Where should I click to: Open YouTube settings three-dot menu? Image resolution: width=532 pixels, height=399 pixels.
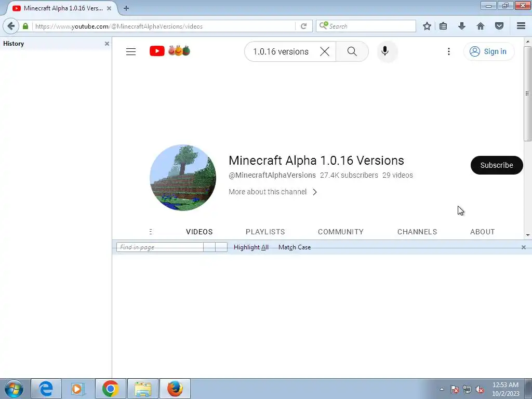(x=449, y=51)
